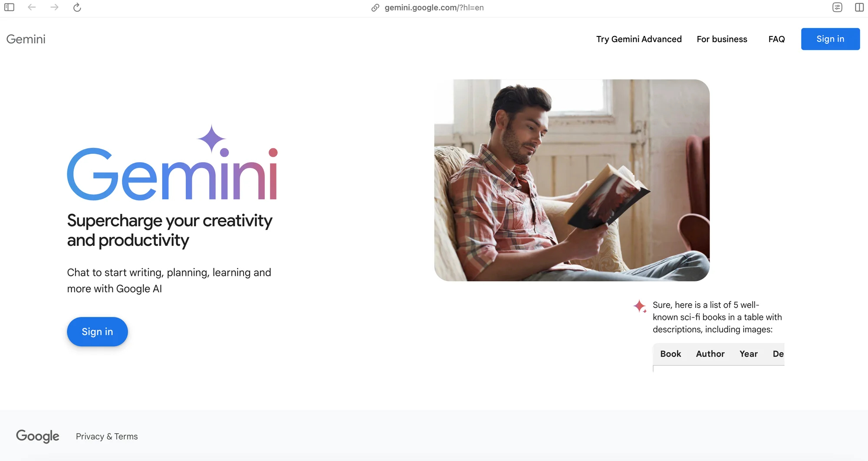Click the header Sign in button
Image resolution: width=868 pixels, height=461 pixels.
830,39
